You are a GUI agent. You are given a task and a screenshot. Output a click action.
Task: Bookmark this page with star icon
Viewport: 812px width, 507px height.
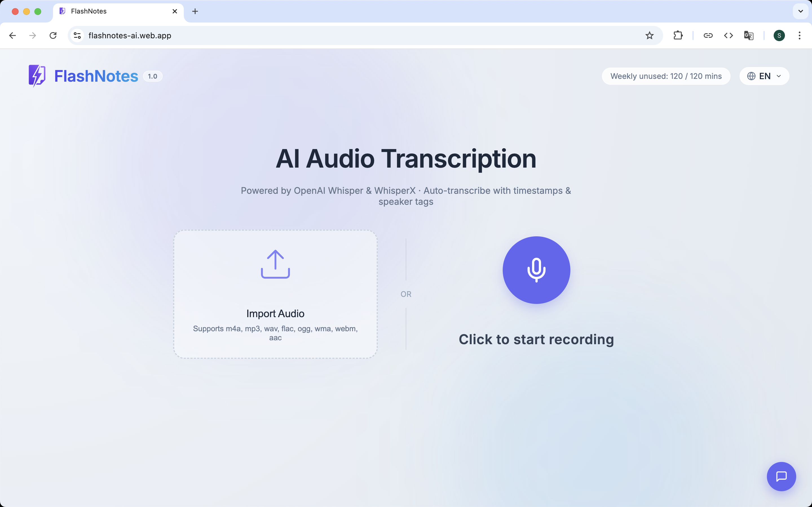click(x=649, y=35)
